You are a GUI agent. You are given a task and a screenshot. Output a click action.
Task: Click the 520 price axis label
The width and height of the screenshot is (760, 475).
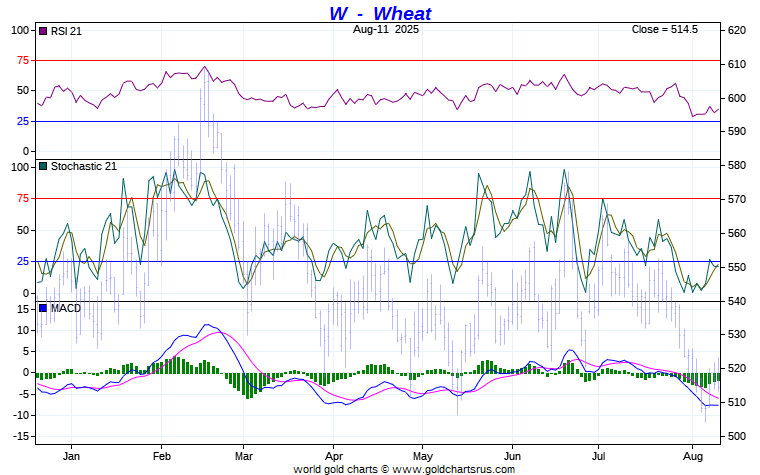coord(737,368)
